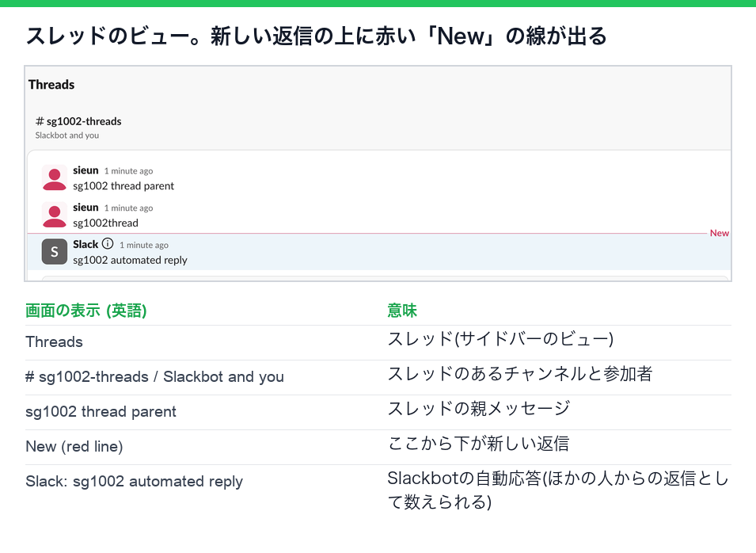Click the slide title about the 'New' line

(x=317, y=36)
